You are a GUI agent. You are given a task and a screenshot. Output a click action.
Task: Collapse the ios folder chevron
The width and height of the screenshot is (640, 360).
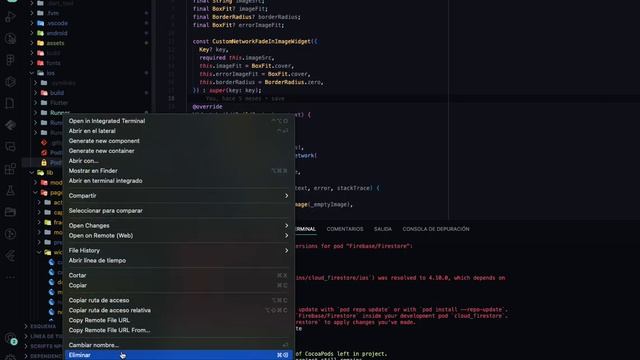tap(32, 73)
